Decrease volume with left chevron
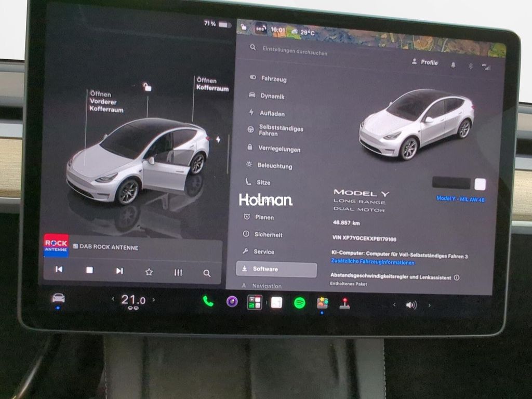This screenshot has width=532, height=399. (x=394, y=304)
